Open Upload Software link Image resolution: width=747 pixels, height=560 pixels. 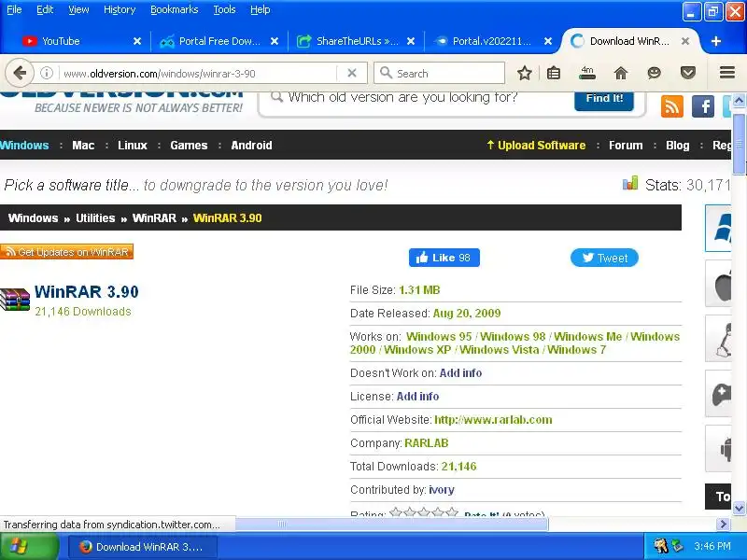(536, 146)
